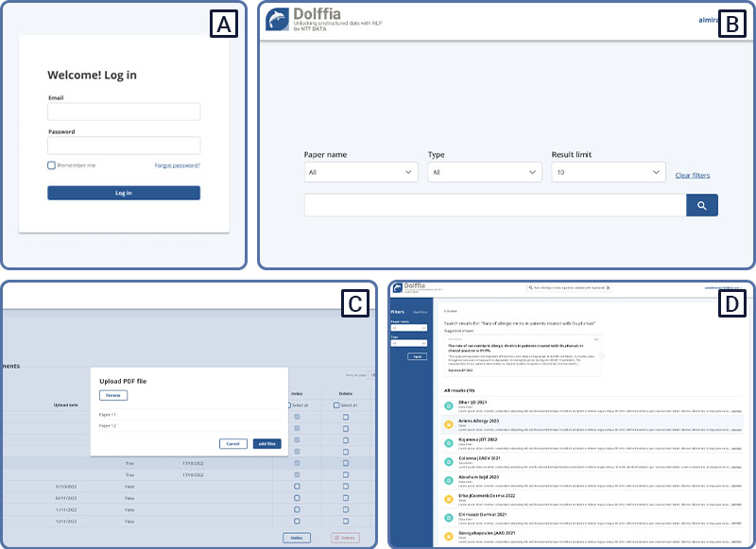Check Select all under the Index column

point(289,404)
